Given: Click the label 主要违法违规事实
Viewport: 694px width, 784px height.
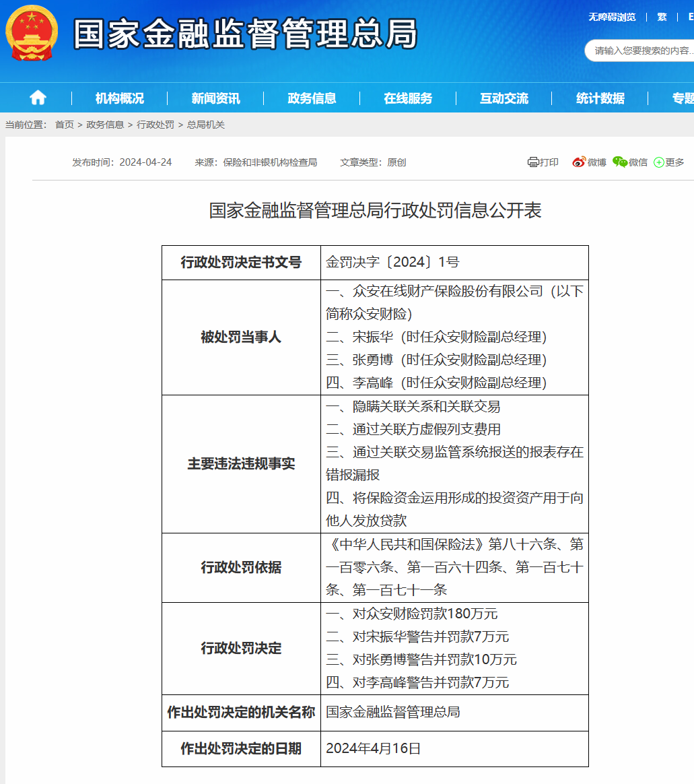Looking at the screenshot, I should (242, 463).
